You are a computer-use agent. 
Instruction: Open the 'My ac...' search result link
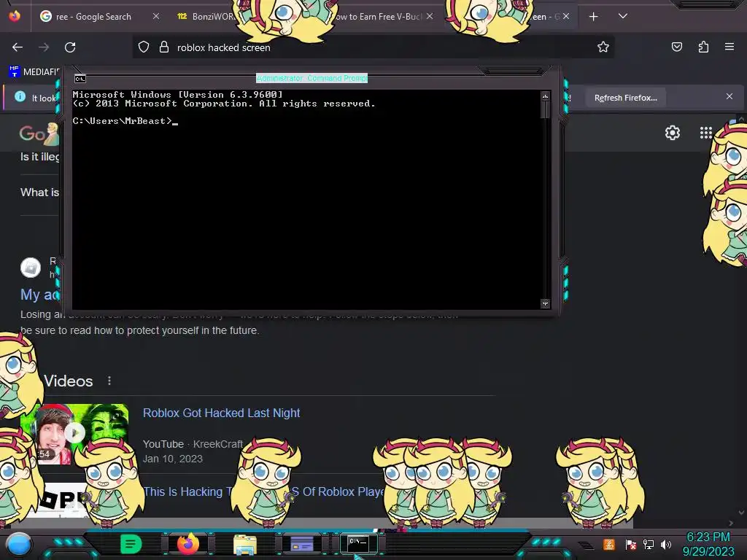pos(39,295)
